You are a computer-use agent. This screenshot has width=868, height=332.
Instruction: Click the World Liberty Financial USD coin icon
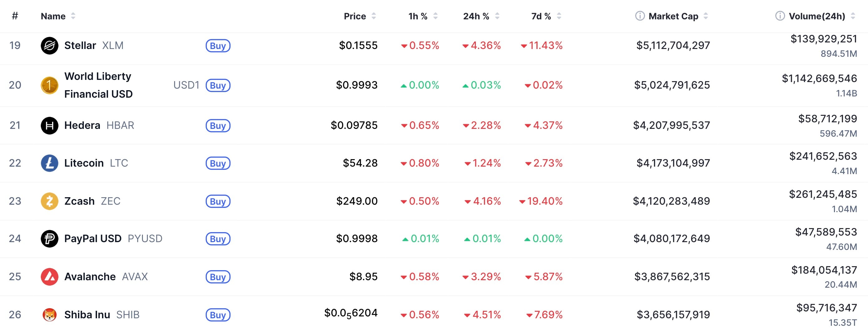click(50, 85)
